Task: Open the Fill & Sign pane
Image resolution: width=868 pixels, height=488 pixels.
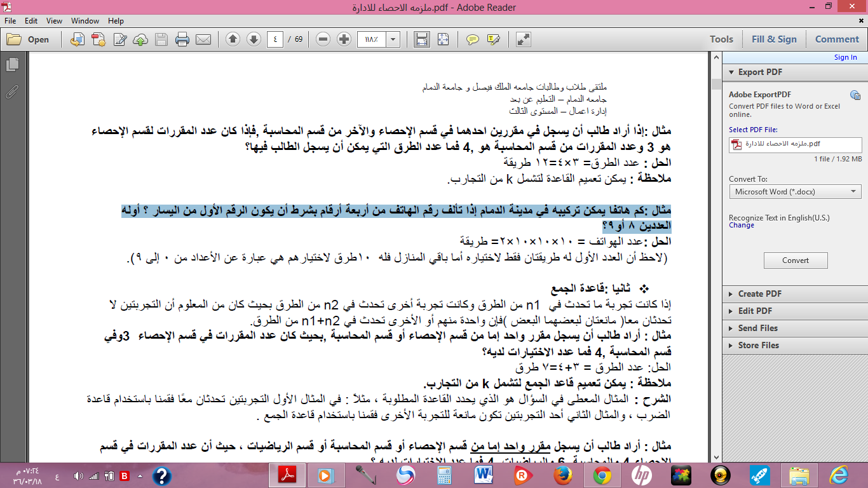Action: click(774, 39)
